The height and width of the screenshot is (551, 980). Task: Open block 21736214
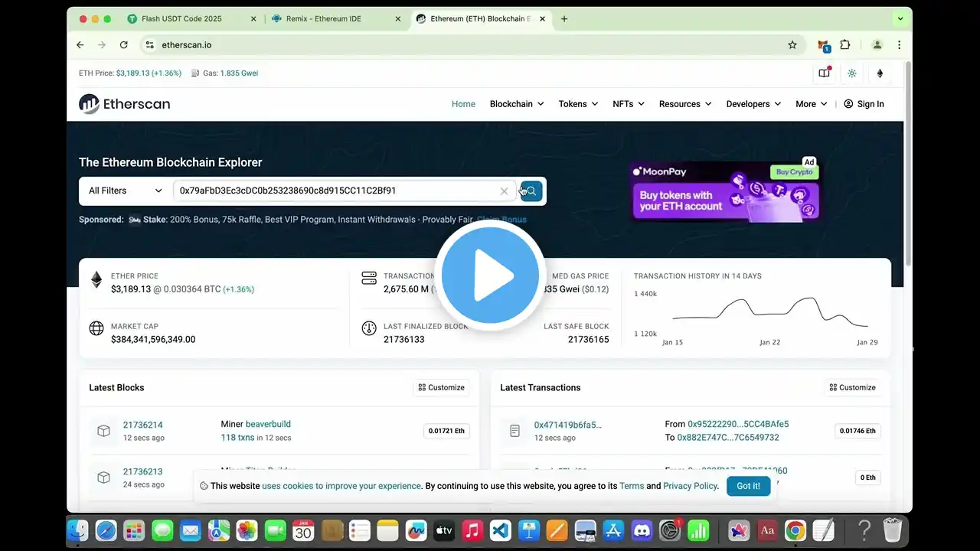coord(143,425)
